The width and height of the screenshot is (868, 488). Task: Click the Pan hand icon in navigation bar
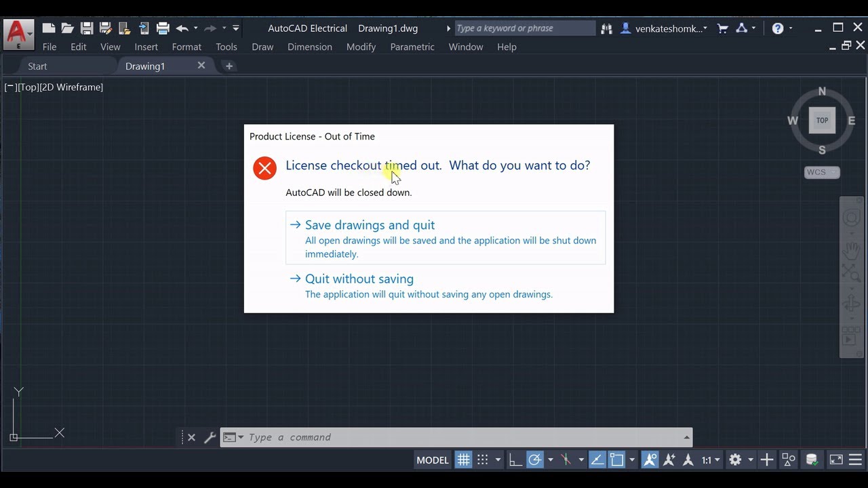[x=851, y=251]
